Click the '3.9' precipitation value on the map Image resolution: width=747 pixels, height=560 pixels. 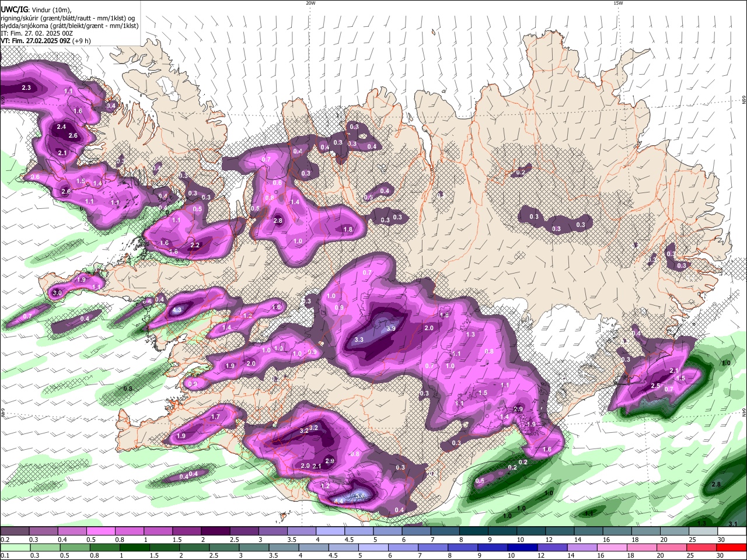(392, 328)
